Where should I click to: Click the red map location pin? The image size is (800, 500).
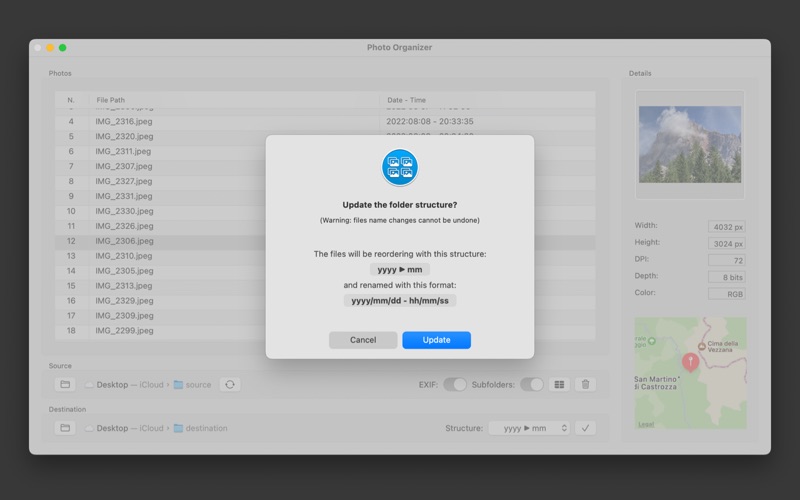click(x=690, y=362)
